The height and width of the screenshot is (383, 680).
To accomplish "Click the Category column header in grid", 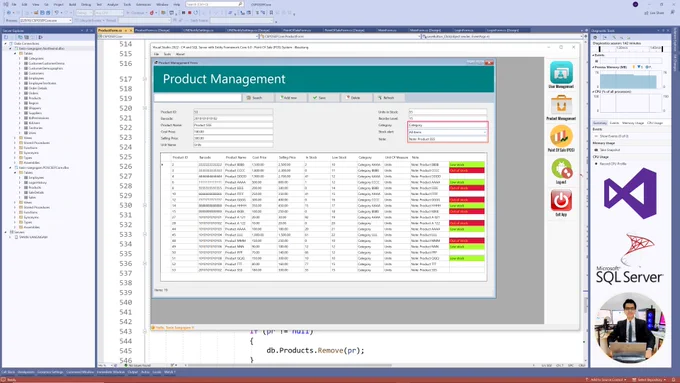I will [x=365, y=157].
